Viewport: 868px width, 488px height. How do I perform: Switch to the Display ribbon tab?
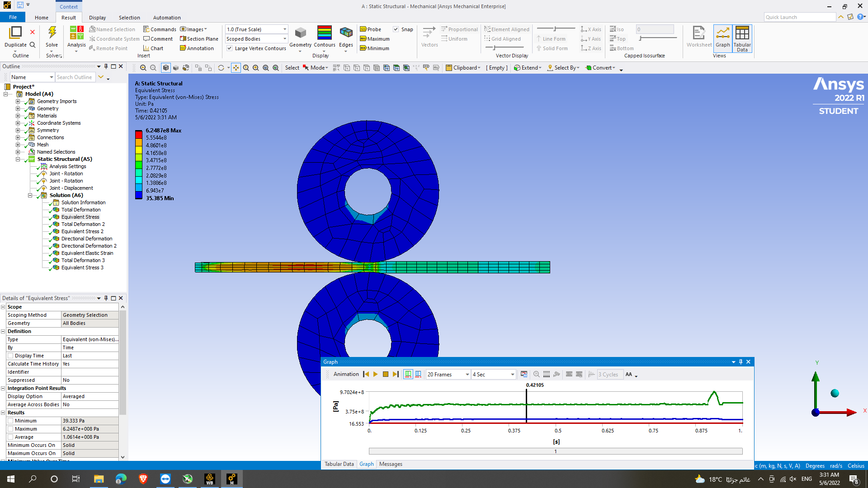coord(97,18)
